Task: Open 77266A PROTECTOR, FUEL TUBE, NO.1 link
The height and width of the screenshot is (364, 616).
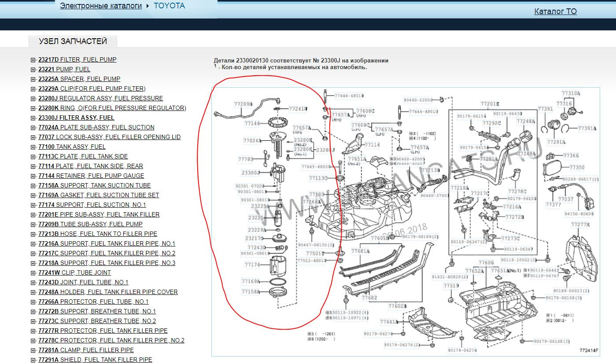Action: pos(93,301)
